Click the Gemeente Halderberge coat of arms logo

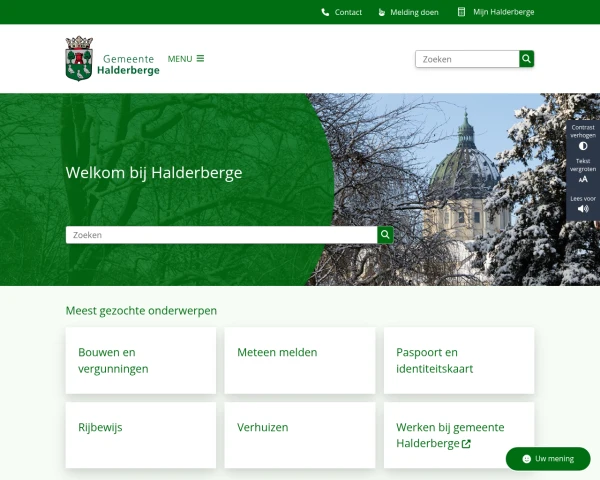pos(79,58)
